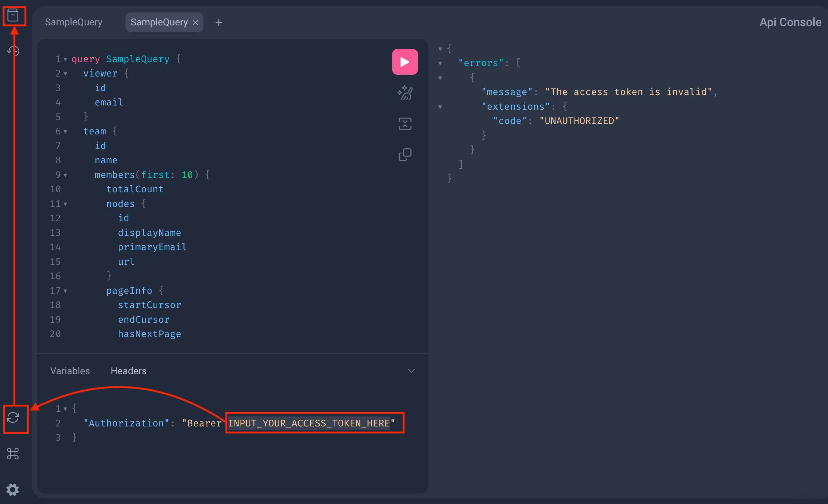Click the "errors" key in response
828x504 pixels.
point(481,63)
